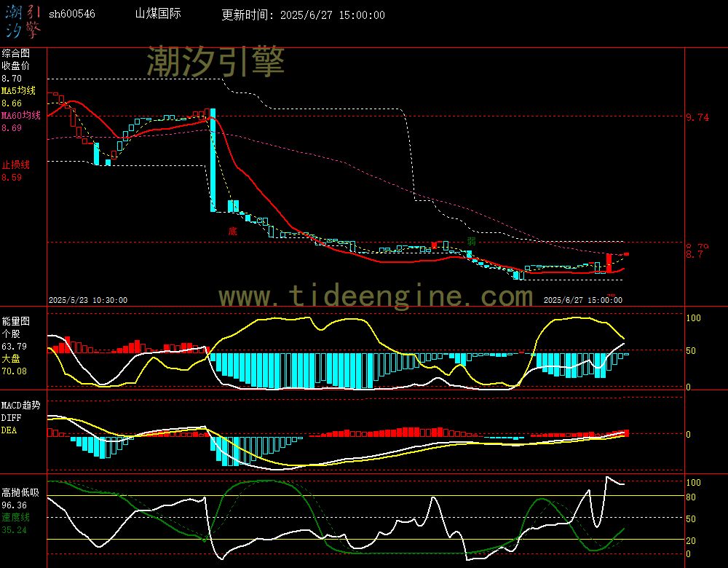The height and width of the screenshot is (568, 728).
Task: Click the DIFF legend label
Action: (x=11, y=417)
